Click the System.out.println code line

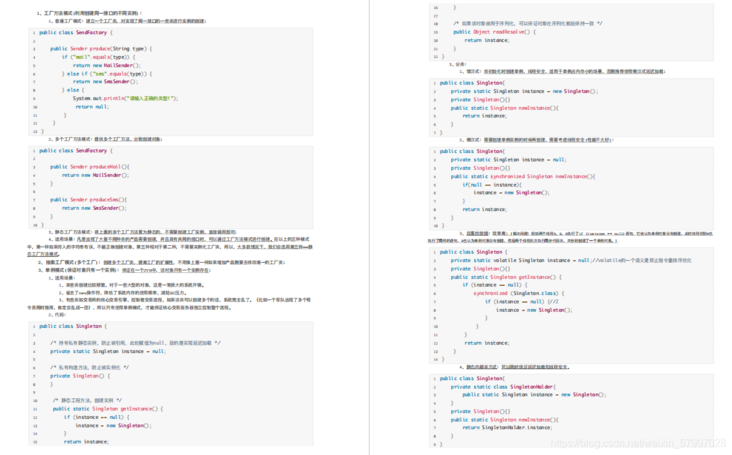point(125,98)
